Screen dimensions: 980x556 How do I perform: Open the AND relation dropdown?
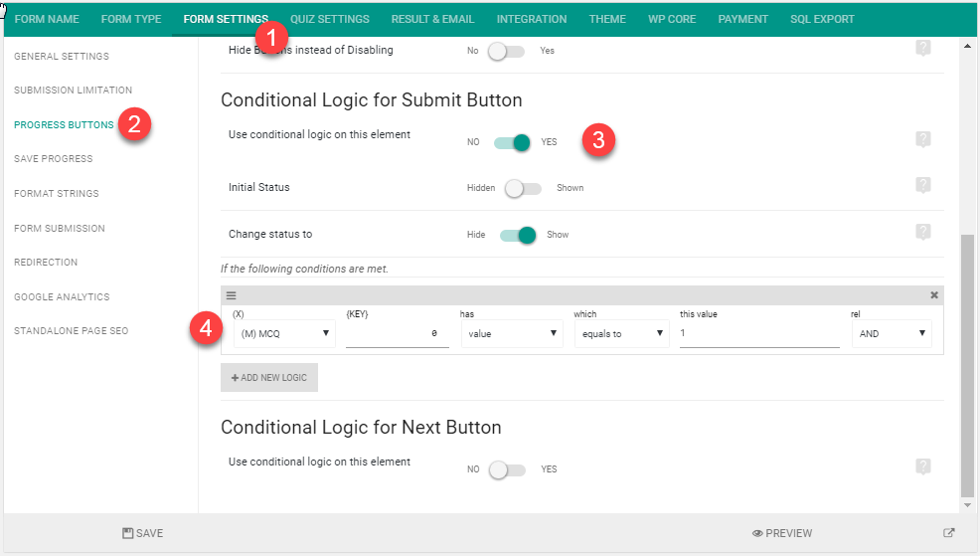pos(892,334)
